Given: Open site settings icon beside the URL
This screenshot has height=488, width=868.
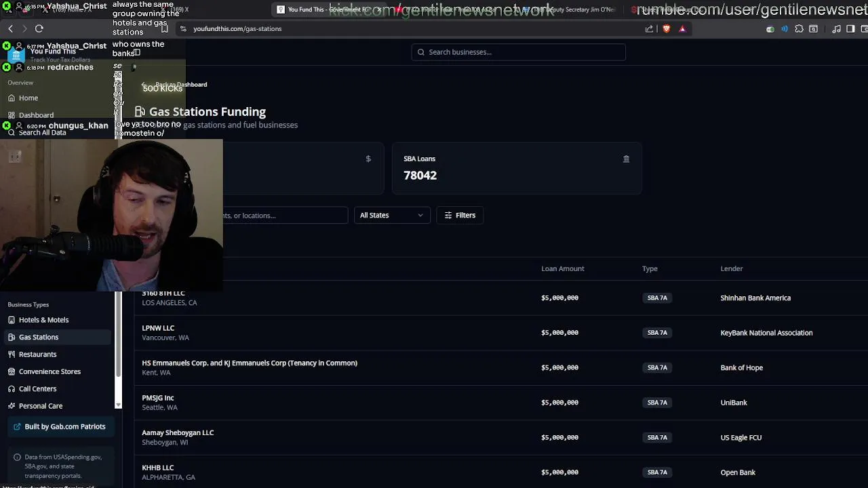Looking at the screenshot, I should pyautogui.click(x=183, y=28).
